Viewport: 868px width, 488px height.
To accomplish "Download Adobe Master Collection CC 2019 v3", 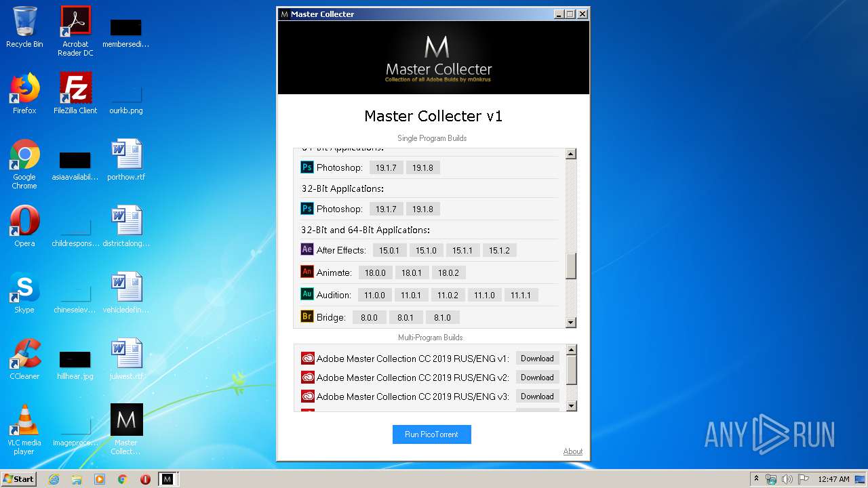I will click(537, 396).
